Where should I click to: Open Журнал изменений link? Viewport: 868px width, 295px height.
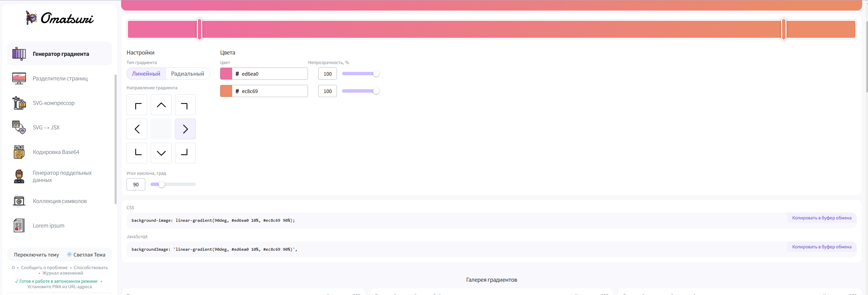point(63,273)
